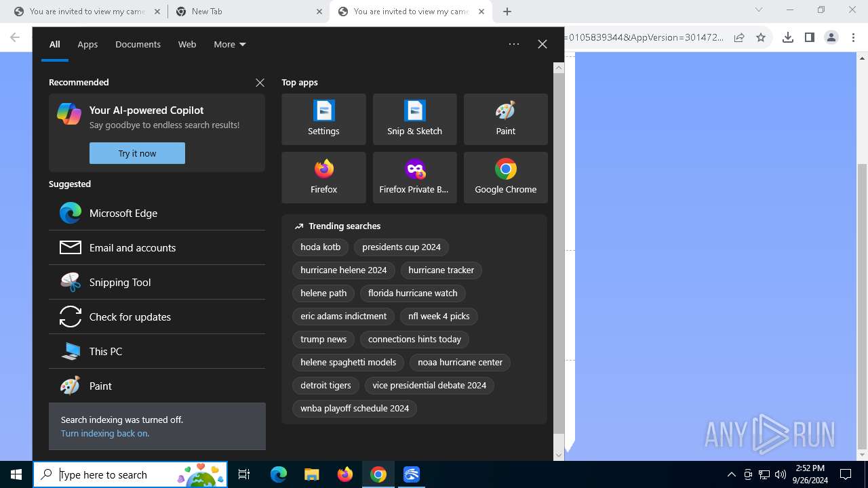Open Chrome tab search chevron
The image size is (868, 488).
tap(759, 10)
